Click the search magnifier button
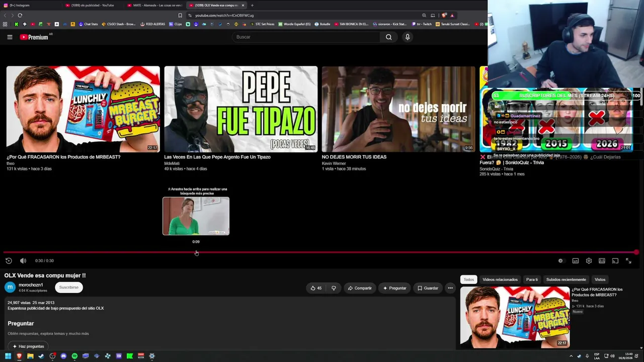This screenshot has height=362, width=644. click(388, 37)
